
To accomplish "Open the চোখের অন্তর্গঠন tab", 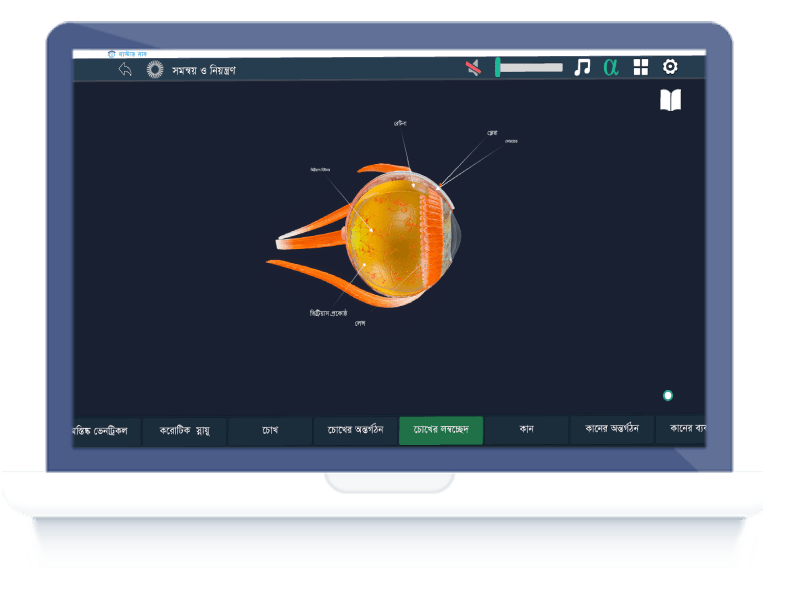I will 355,431.
